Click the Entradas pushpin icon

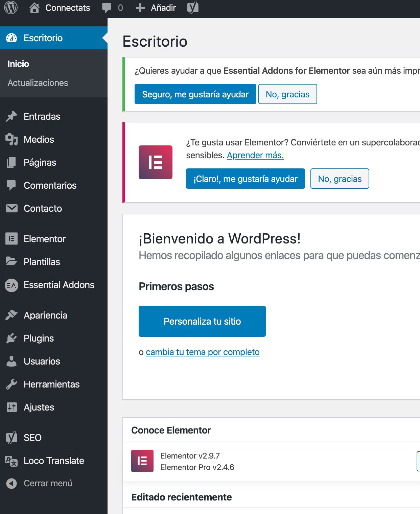click(x=11, y=116)
